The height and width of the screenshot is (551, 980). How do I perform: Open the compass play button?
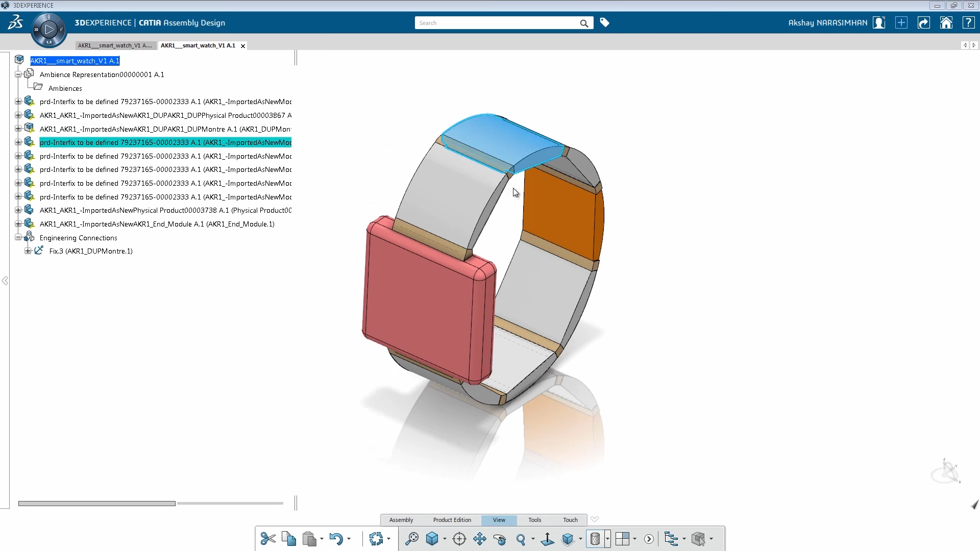[49, 30]
